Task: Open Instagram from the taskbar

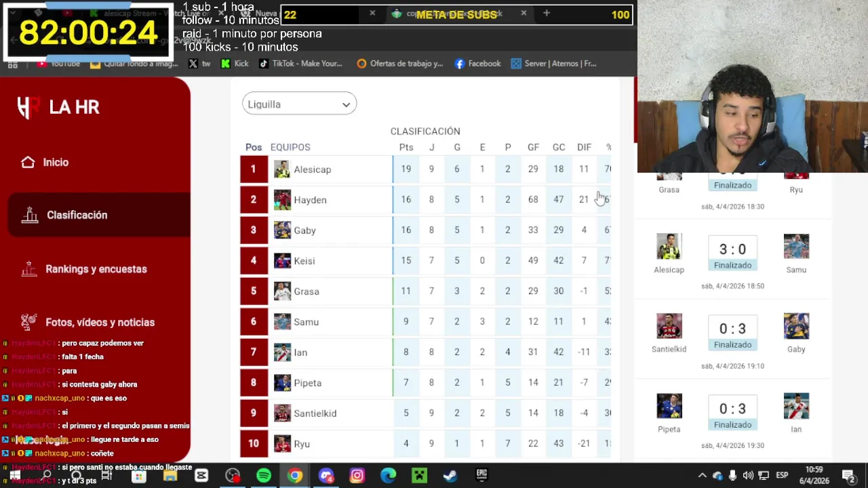Action: (357, 476)
